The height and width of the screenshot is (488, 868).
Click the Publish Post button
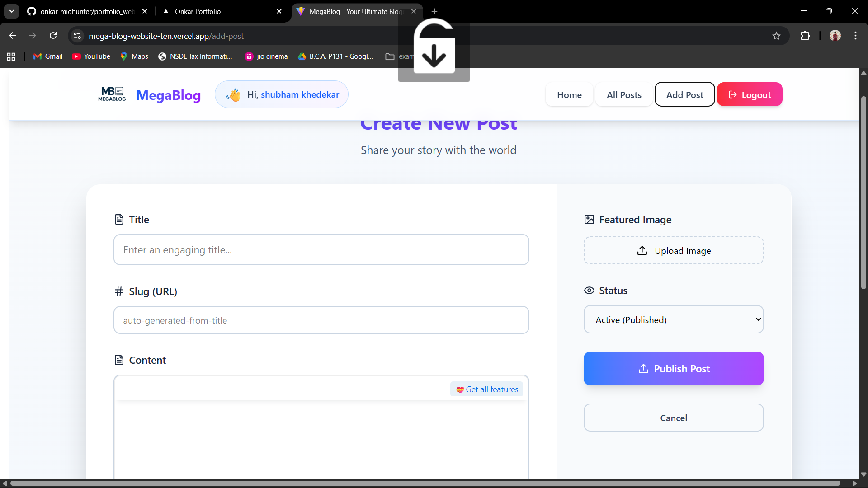coord(673,368)
